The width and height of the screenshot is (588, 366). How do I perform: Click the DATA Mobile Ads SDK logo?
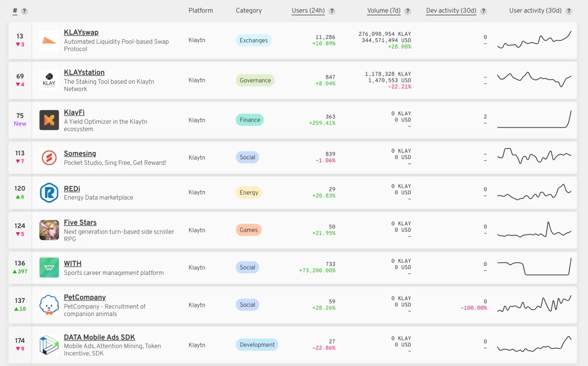(x=49, y=345)
